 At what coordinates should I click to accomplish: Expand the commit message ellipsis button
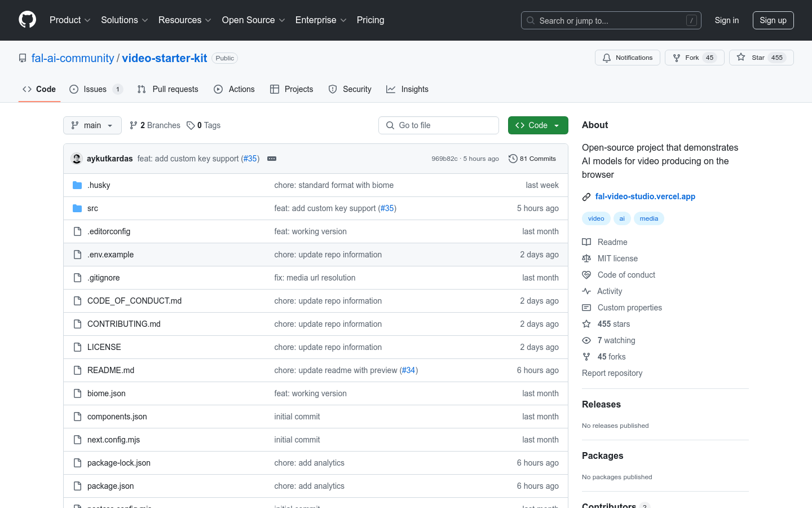coord(272,159)
